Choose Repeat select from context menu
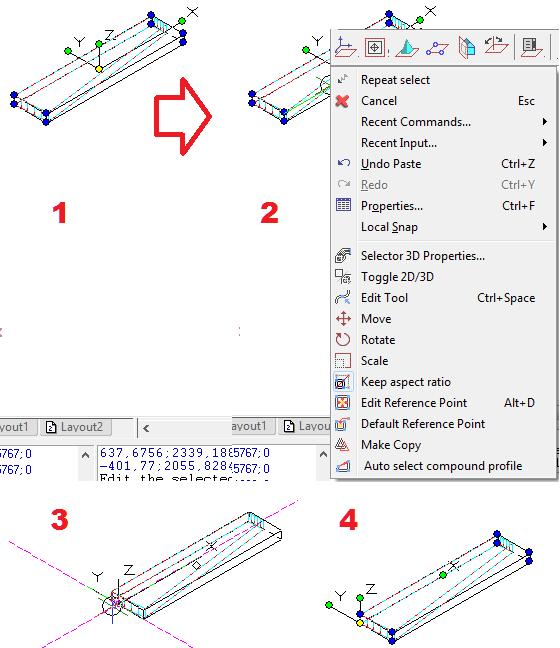560x648 pixels. click(444, 80)
